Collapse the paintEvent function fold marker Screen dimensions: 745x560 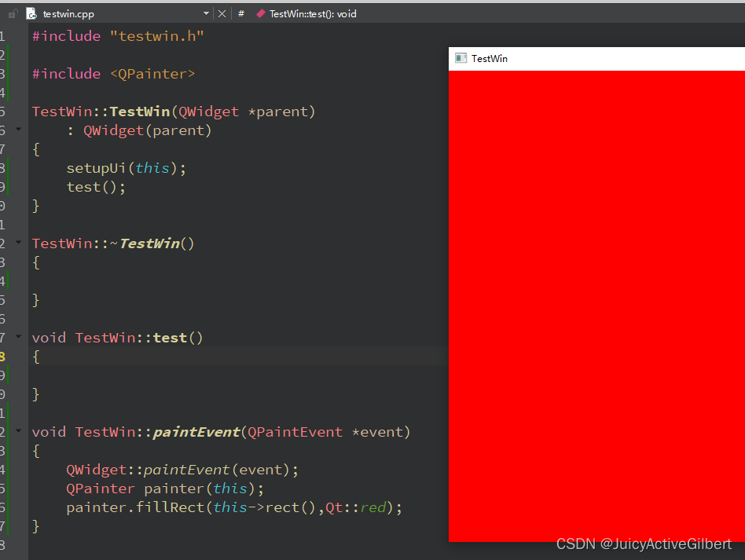pos(19,431)
